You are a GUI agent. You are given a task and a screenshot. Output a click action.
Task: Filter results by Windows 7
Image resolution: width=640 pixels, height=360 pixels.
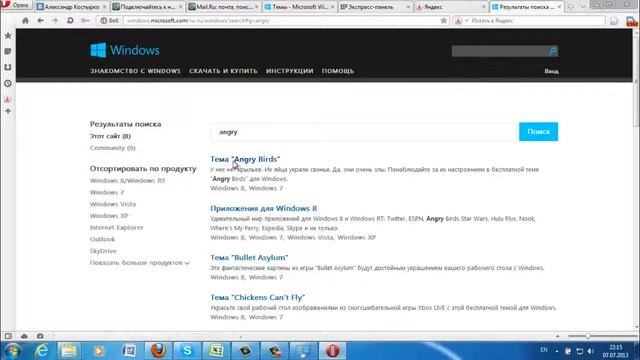click(x=107, y=192)
